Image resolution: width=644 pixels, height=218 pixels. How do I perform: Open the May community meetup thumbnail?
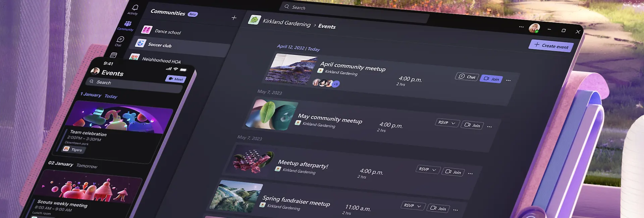tap(271, 115)
